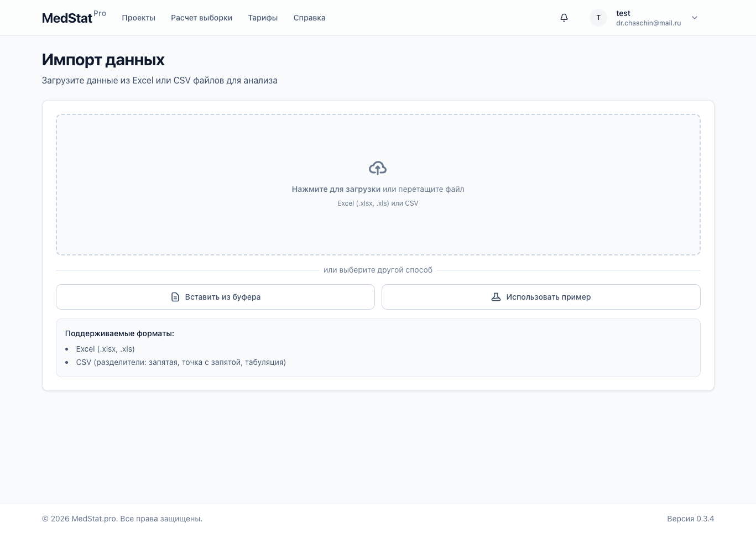756x533 pixels.
Task: Click the user avatar circle "T"
Action: (598, 18)
